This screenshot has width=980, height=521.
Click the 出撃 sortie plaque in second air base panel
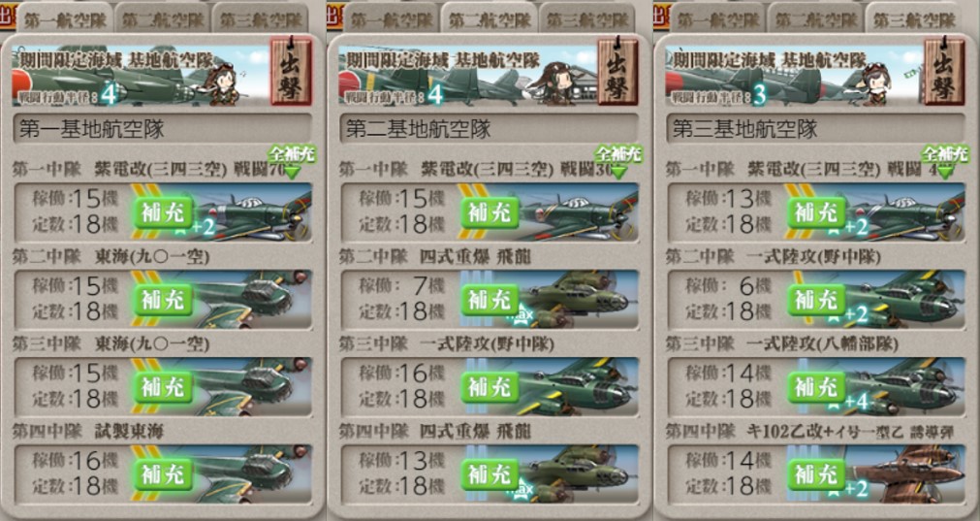point(617,71)
